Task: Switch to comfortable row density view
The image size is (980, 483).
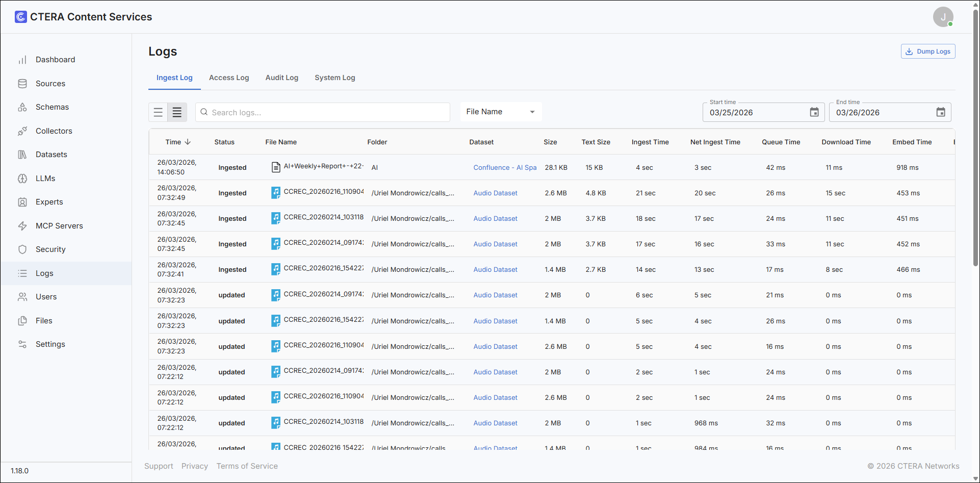Action: [158, 112]
